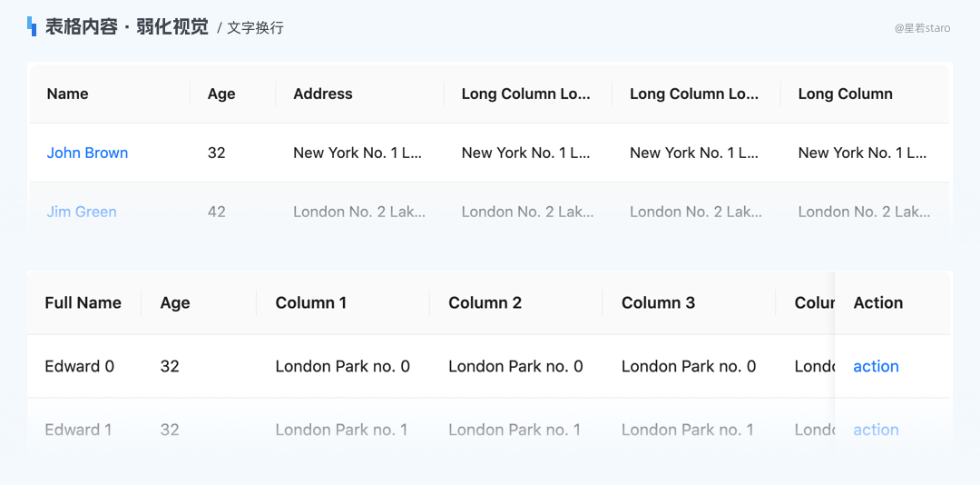Click the Column 2 header
The width and height of the screenshot is (980, 485).
[485, 302]
